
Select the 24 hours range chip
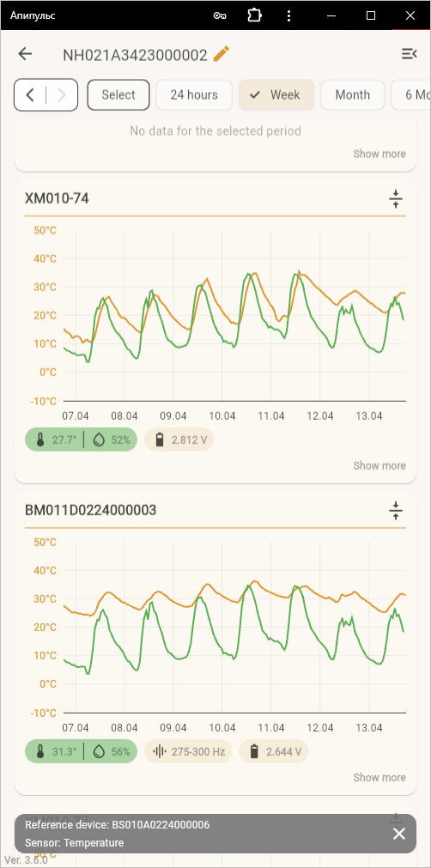point(194,94)
